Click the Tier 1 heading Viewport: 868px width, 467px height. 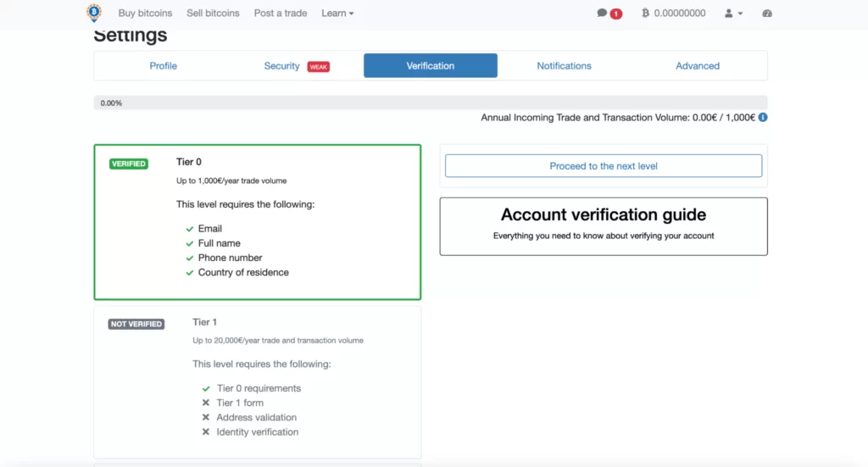(x=205, y=322)
